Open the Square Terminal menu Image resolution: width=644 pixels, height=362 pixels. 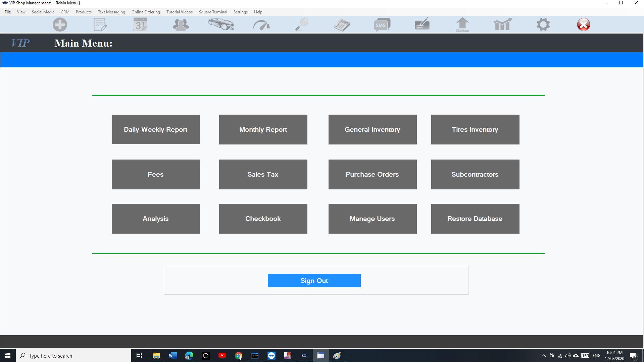tap(213, 12)
